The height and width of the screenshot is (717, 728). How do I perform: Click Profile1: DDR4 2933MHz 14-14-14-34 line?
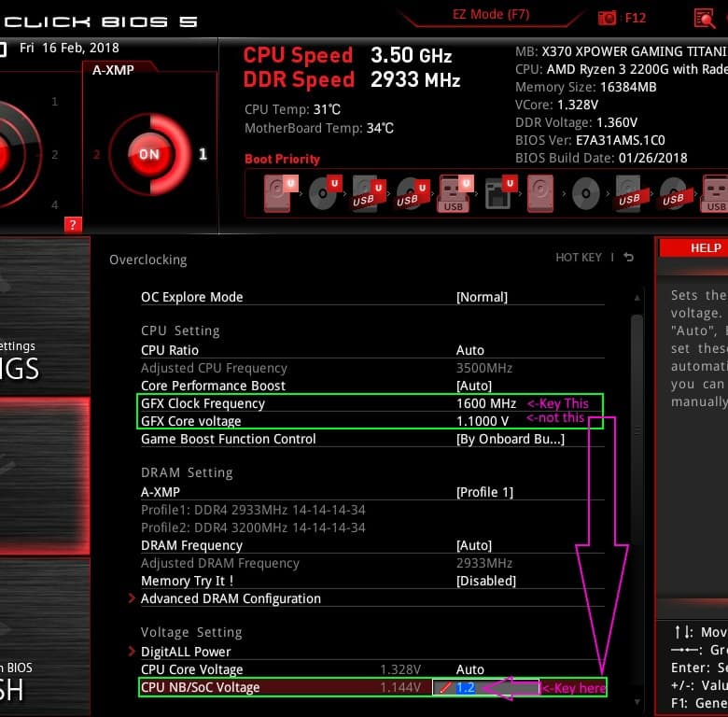(253, 510)
